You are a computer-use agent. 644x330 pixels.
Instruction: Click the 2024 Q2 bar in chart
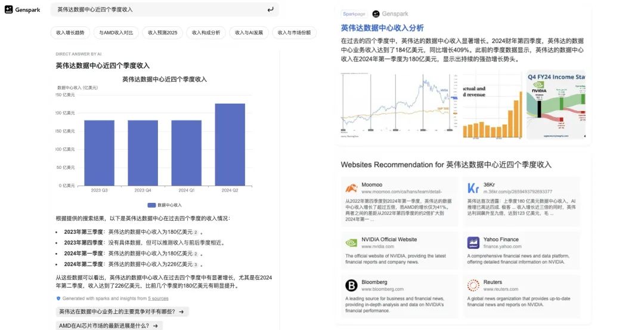pos(230,144)
